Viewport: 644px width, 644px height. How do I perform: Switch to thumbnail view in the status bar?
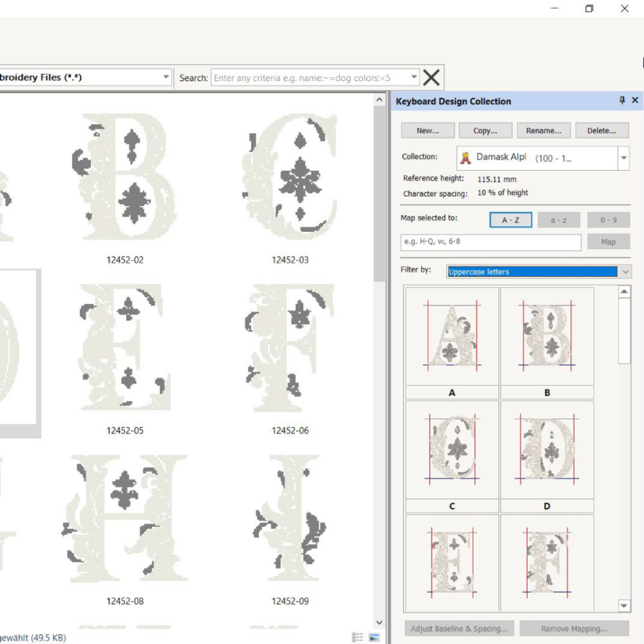pos(373,636)
